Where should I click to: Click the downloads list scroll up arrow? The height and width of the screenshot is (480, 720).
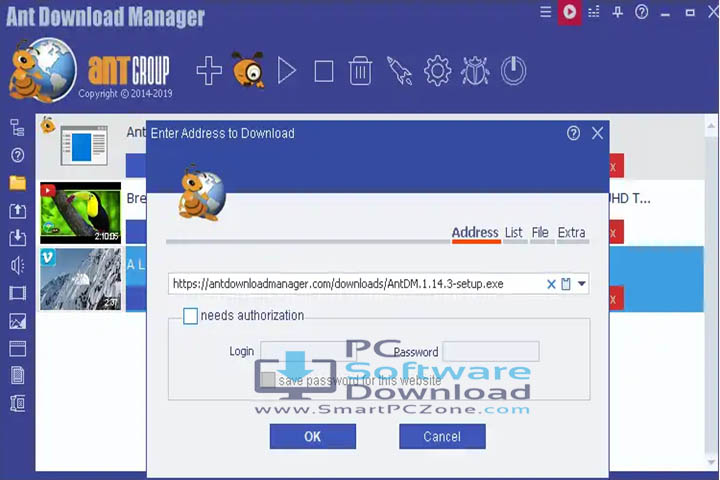711,126
